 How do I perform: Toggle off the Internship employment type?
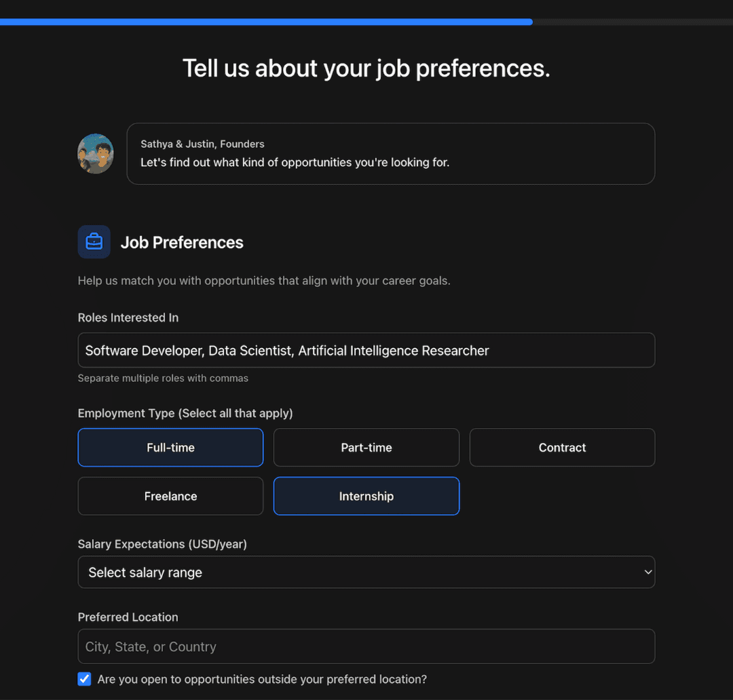[366, 496]
